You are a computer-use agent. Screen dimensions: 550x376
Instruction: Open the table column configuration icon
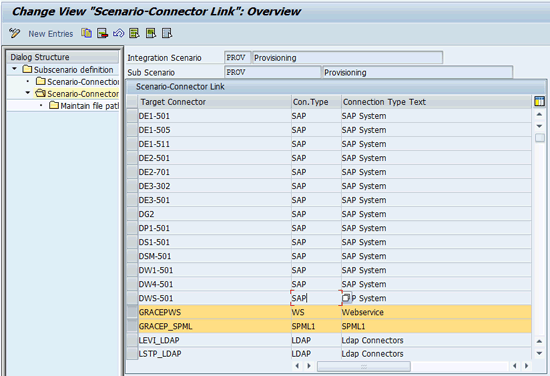pos(539,102)
